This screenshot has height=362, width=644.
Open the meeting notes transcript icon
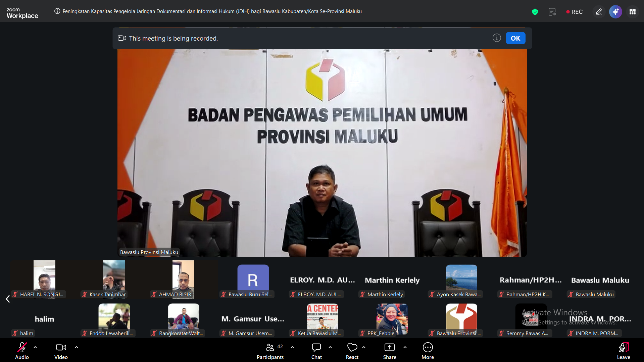click(x=552, y=12)
